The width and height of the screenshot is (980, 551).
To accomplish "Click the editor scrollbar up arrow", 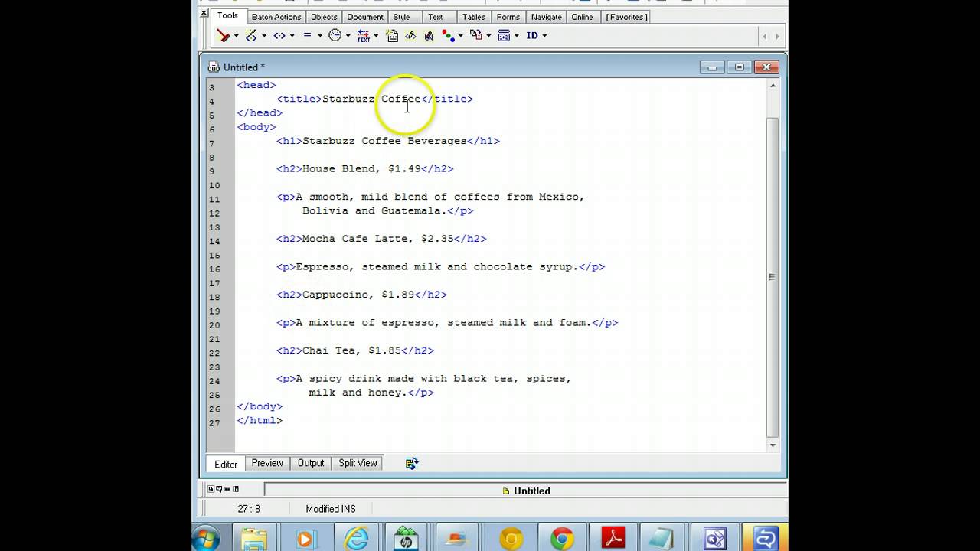I will (x=773, y=86).
